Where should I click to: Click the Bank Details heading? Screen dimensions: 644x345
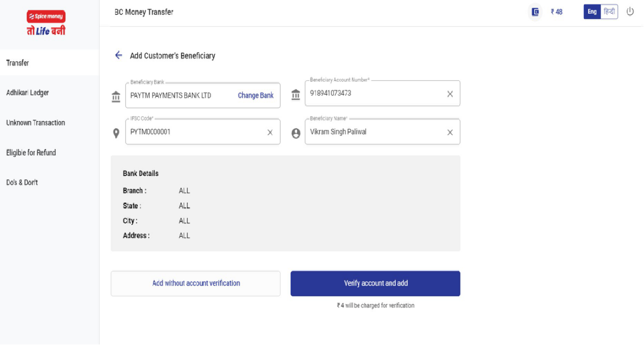click(x=140, y=173)
